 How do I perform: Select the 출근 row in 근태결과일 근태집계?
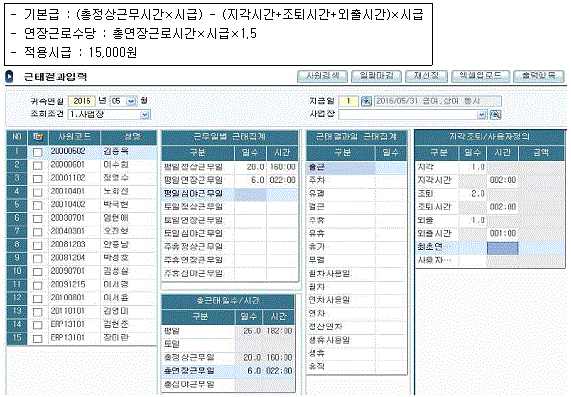click(x=356, y=167)
